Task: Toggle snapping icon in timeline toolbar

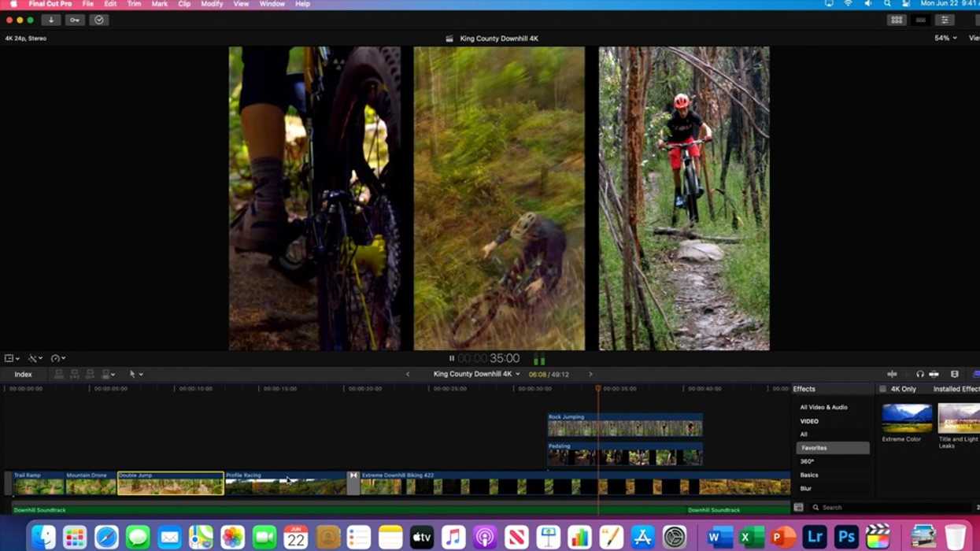Action: [x=934, y=375]
